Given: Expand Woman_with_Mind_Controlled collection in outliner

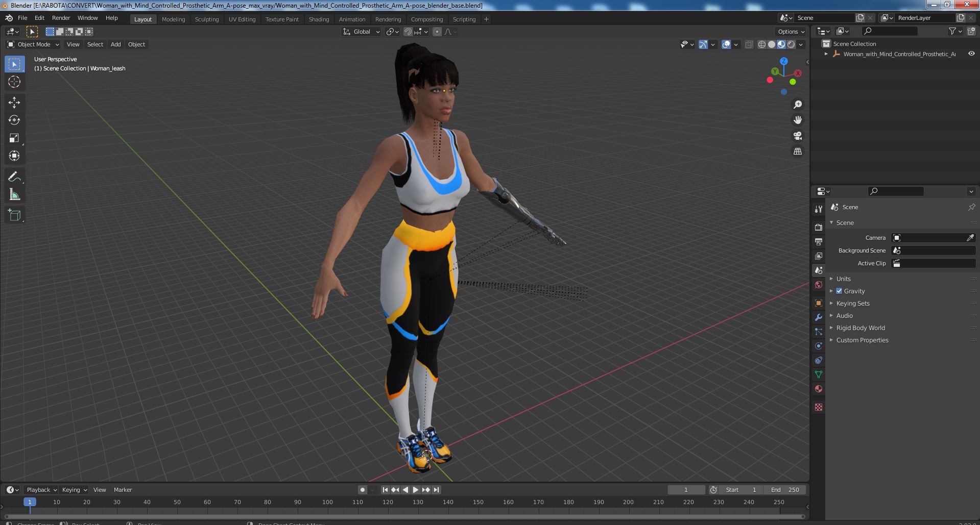Looking at the screenshot, I should pos(826,54).
